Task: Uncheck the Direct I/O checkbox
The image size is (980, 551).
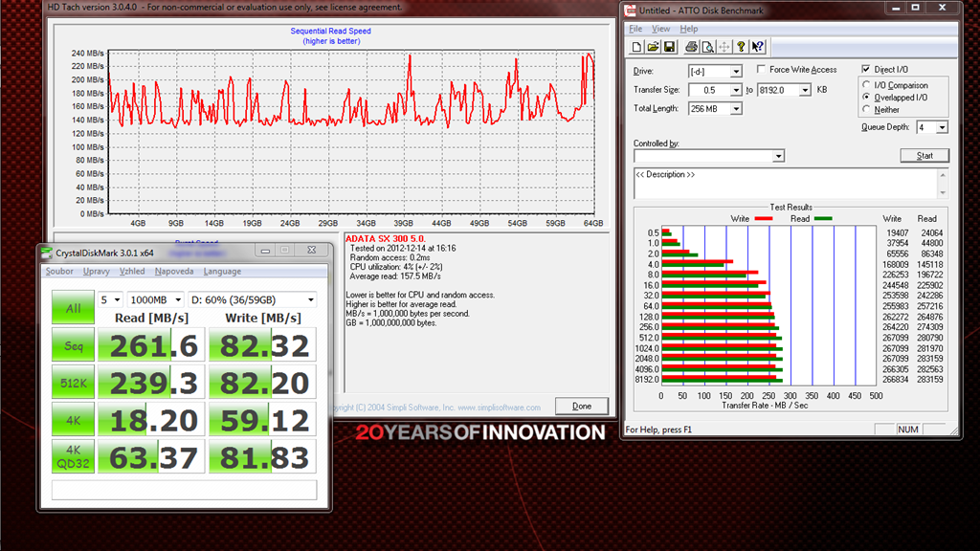Action: point(866,70)
